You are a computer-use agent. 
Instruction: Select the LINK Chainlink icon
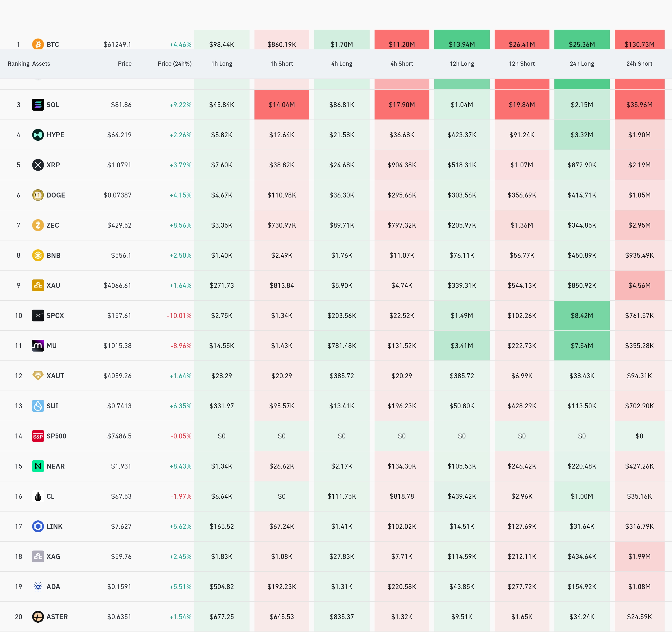coord(38,526)
